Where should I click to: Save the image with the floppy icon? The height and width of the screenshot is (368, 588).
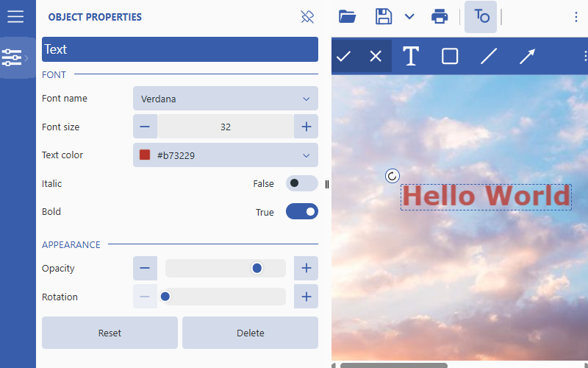[x=384, y=17]
